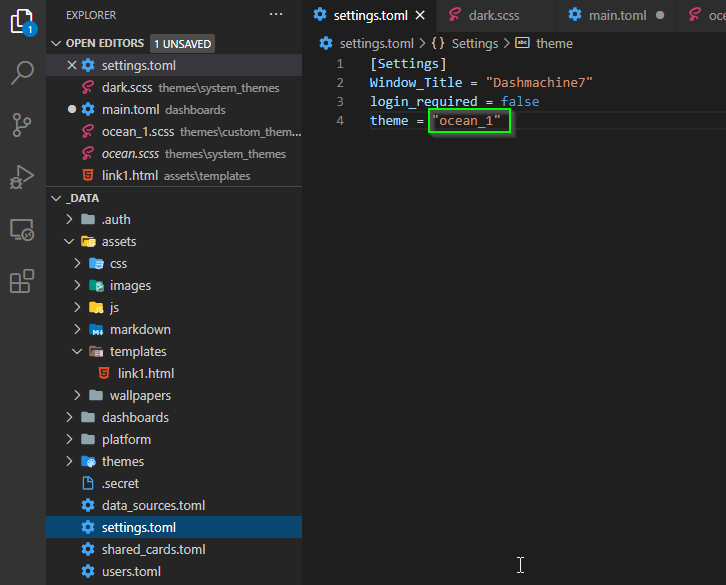Expand the markdown folder
The width and height of the screenshot is (726, 585).
pyautogui.click(x=77, y=329)
